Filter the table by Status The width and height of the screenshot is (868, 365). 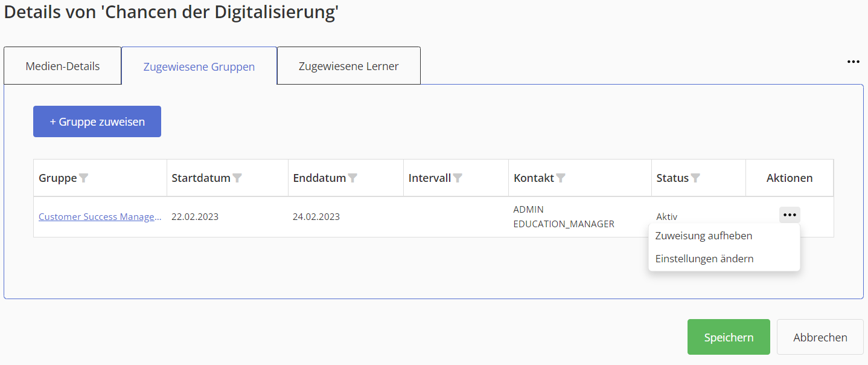695,178
